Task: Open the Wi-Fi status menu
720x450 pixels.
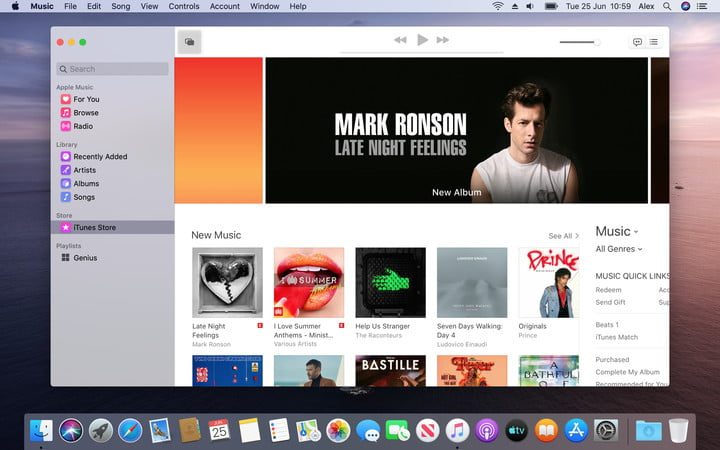Action: click(498, 6)
